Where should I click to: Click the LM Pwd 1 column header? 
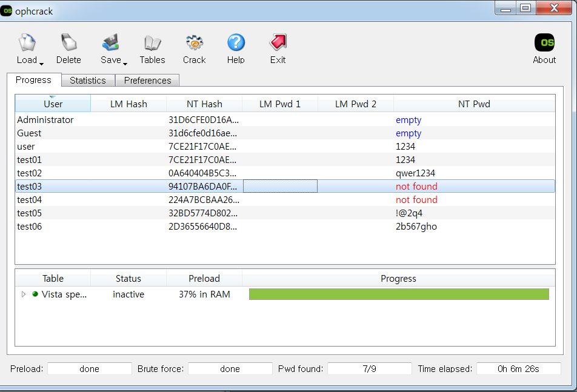pos(280,104)
